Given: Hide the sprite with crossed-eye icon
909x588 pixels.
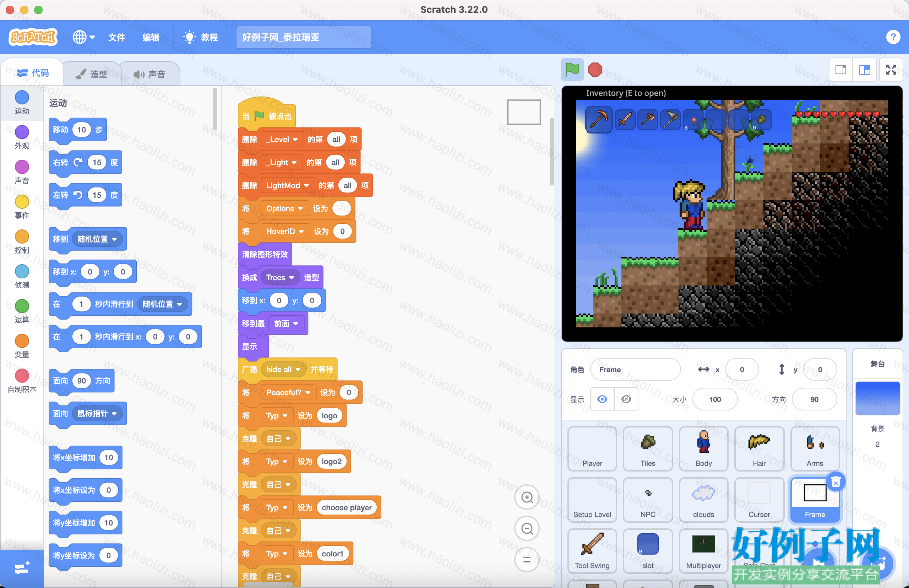Looking at the screenshot, I should [626, 399].
